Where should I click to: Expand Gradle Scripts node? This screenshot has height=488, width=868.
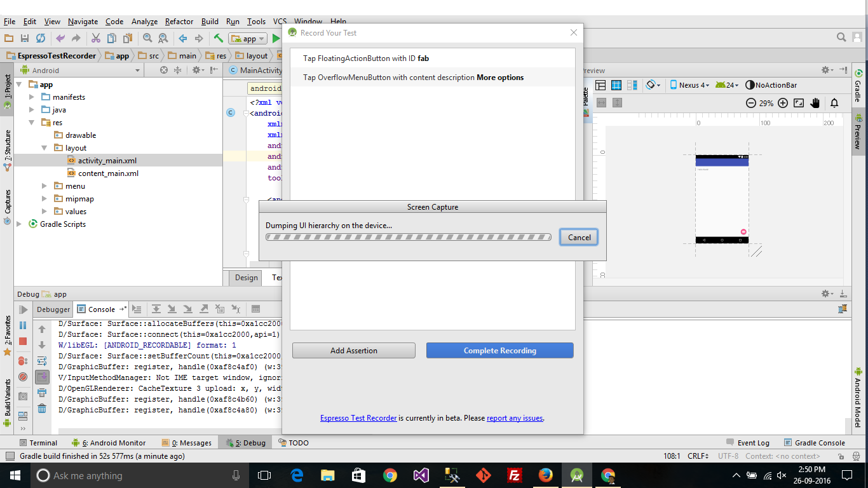[19, 224]
